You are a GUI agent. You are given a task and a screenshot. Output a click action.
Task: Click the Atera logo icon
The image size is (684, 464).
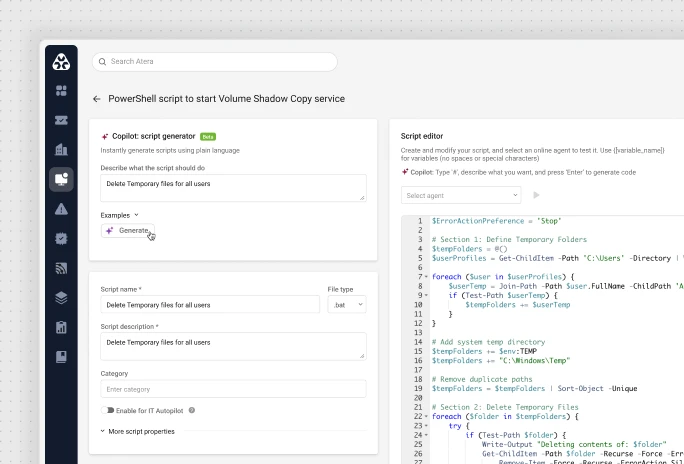pos(61,61)
